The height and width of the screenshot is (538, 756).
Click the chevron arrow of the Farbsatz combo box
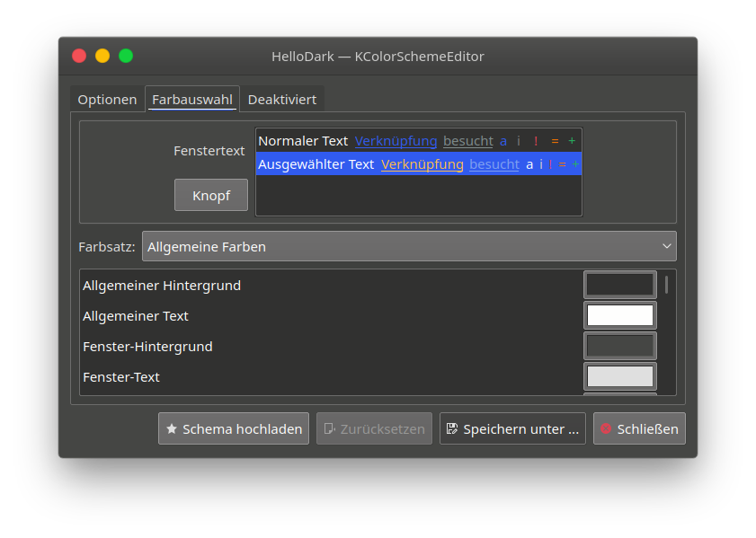pyautogui.click(x=667, y=246)
